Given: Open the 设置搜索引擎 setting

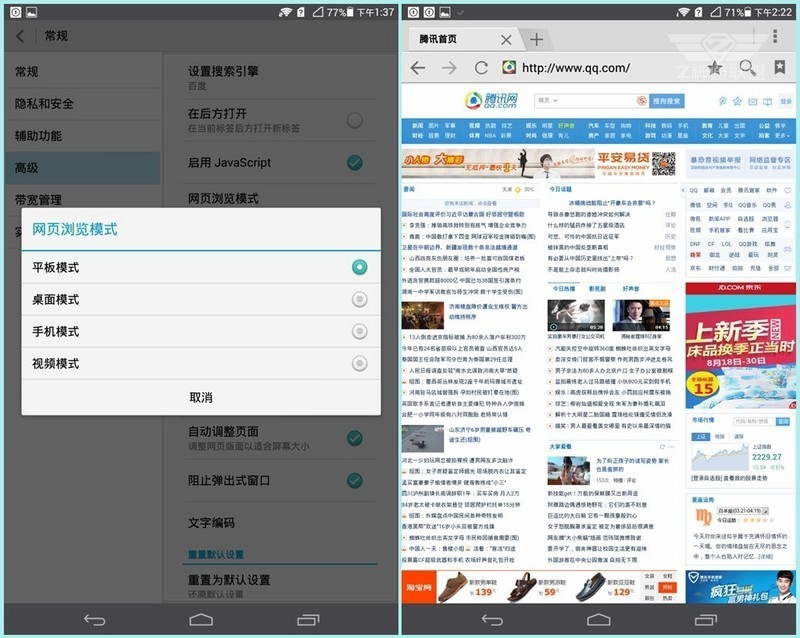Looking at the screenshot, I should coord(280,77).
